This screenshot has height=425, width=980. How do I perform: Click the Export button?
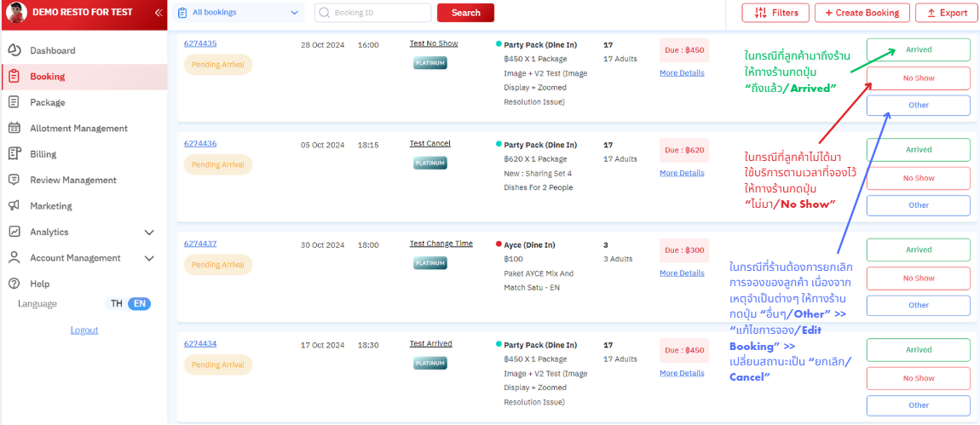tap(946, 13)
